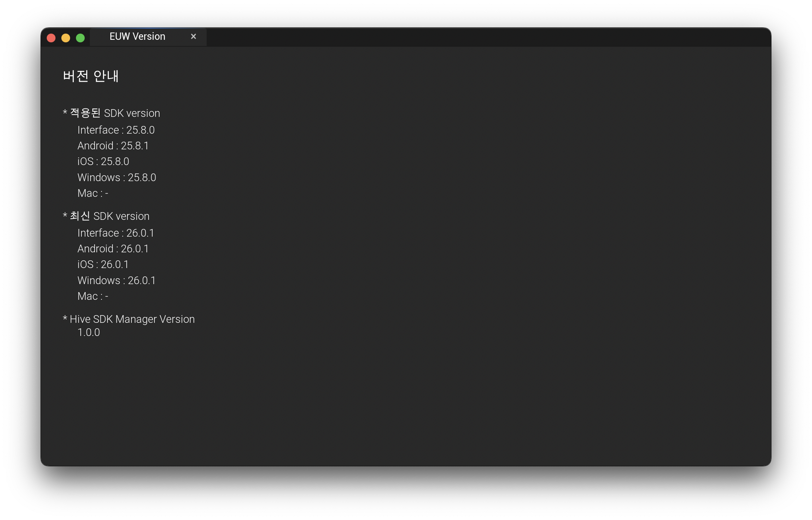Click the green maximize window button

coord(80,38)
